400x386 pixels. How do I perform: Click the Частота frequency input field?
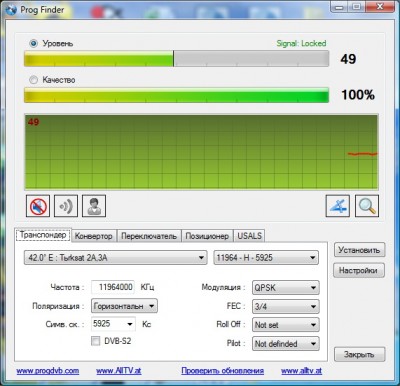coord(113,287)
